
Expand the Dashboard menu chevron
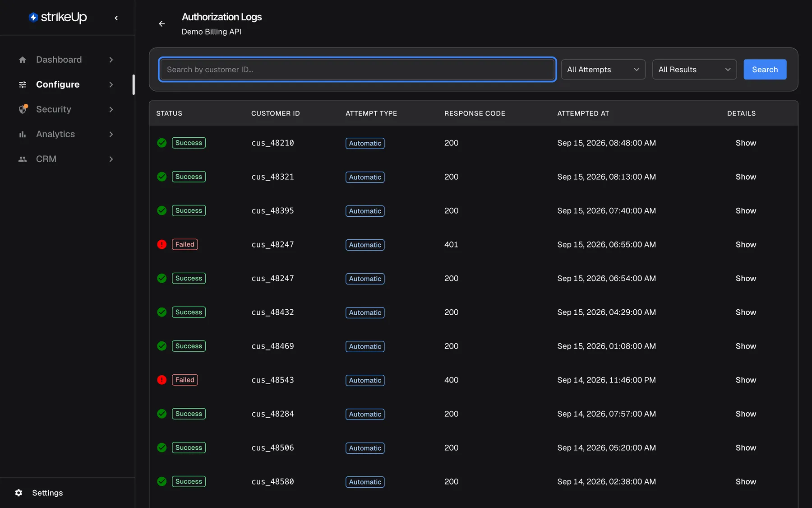[111, 60]
